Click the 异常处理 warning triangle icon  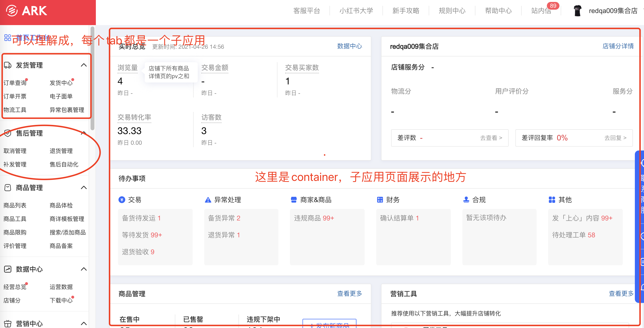pos(208,199)
